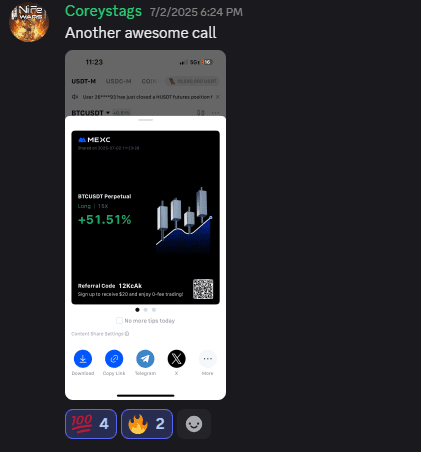Dismiss the closed position notification banner

click(218, 97)
